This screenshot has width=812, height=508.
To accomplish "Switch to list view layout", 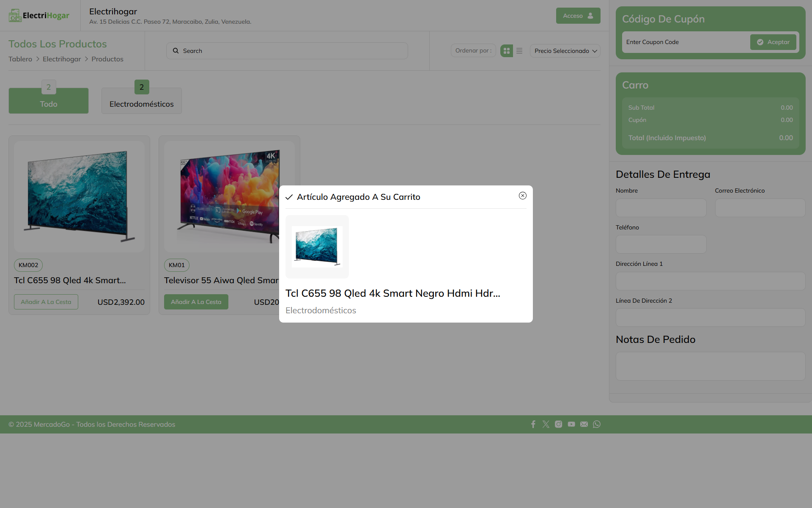I will [x=519, y=51].
